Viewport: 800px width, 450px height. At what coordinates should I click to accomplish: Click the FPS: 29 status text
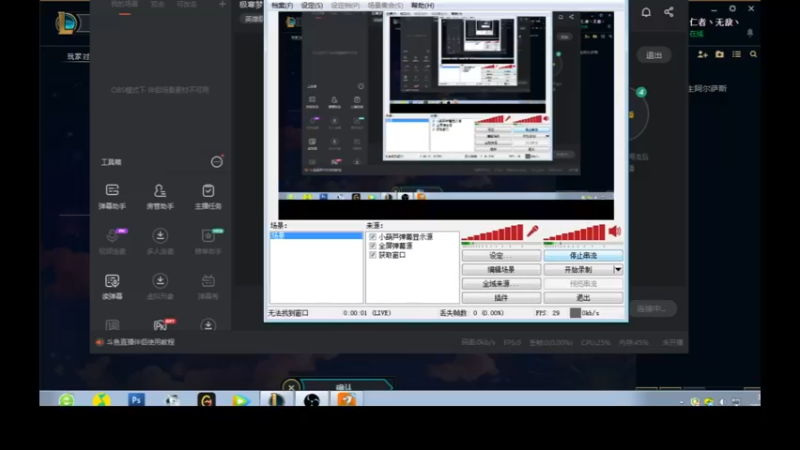(547, 313)
